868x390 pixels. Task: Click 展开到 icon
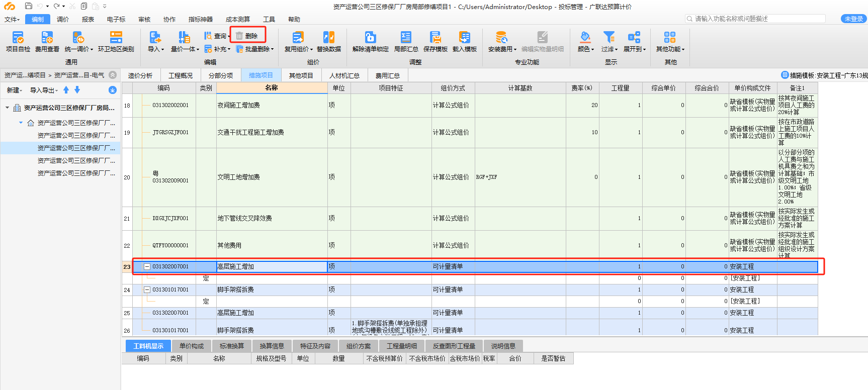[x=634, y=37]
